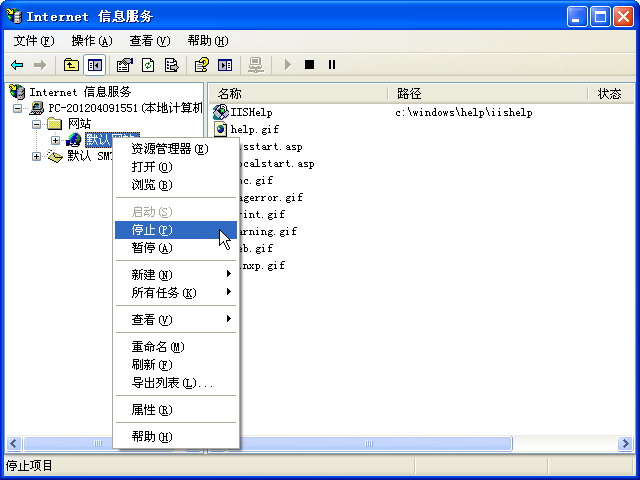
Task: Choose 停止(P) to stop the site
Action: point(176,230)
